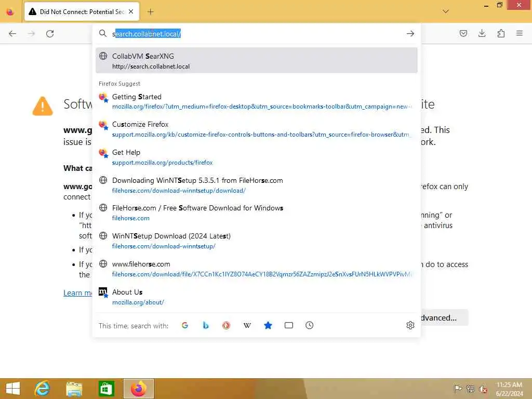
Task: Search history with the clock icon
Action: pos(310,325)
